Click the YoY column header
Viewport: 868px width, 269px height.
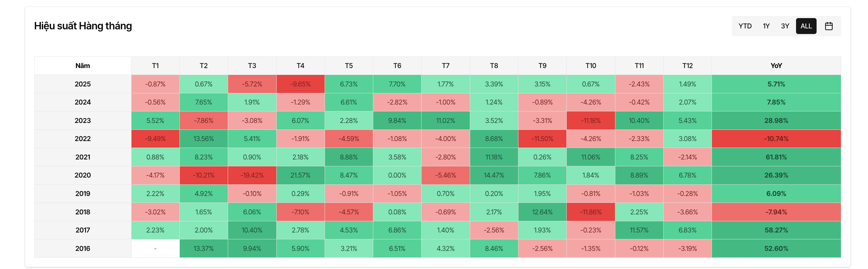[x=776, y=66]
